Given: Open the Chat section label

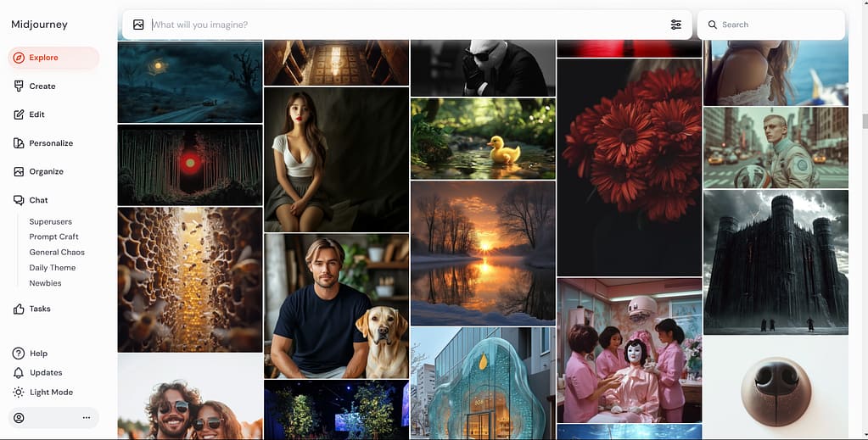Looking at the screenshot, I should click(38, 200).
